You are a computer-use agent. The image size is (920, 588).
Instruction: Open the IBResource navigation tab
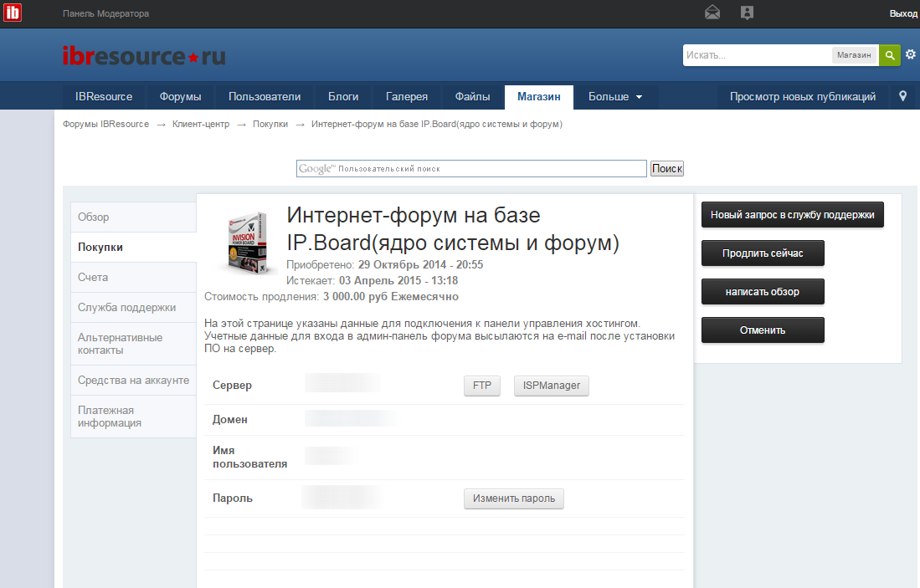coord(103,97)
